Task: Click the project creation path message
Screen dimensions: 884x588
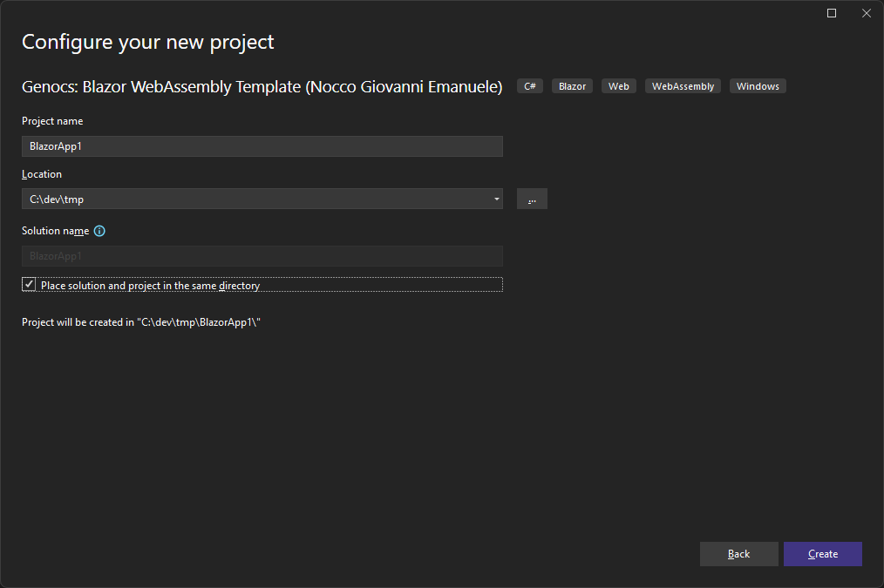Action: click(x=141, y=322)
